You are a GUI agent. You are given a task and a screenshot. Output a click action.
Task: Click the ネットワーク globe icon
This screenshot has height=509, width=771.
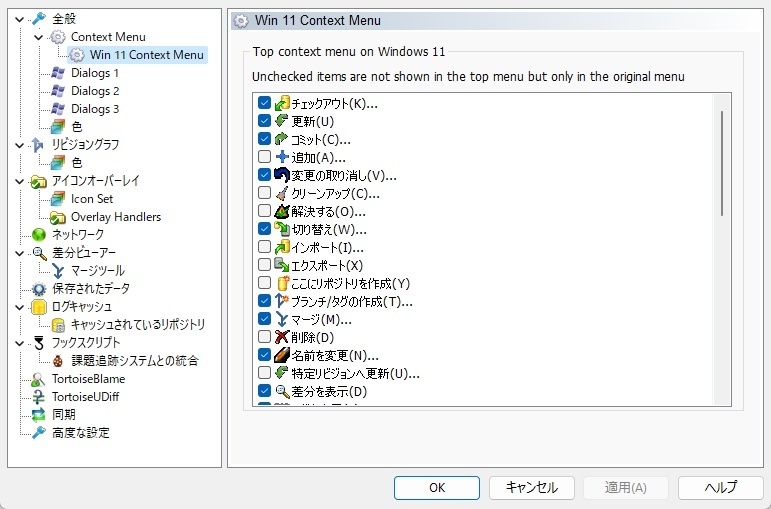38,235
